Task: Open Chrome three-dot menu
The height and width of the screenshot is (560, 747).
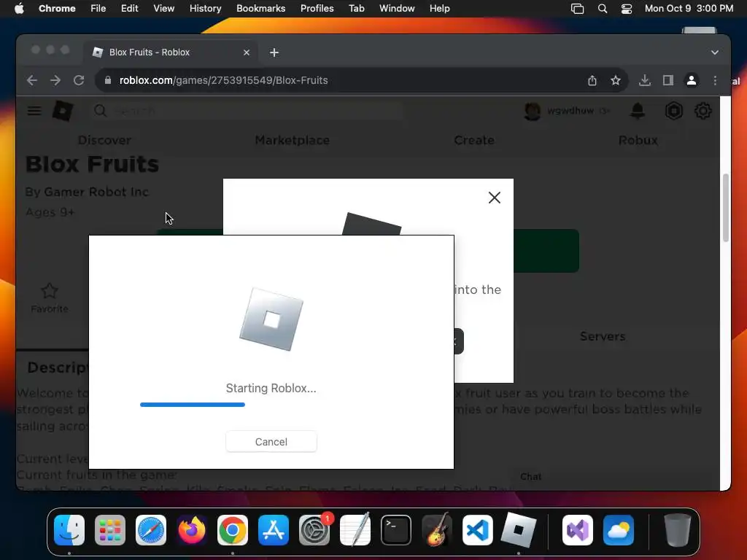Action: 715,80
